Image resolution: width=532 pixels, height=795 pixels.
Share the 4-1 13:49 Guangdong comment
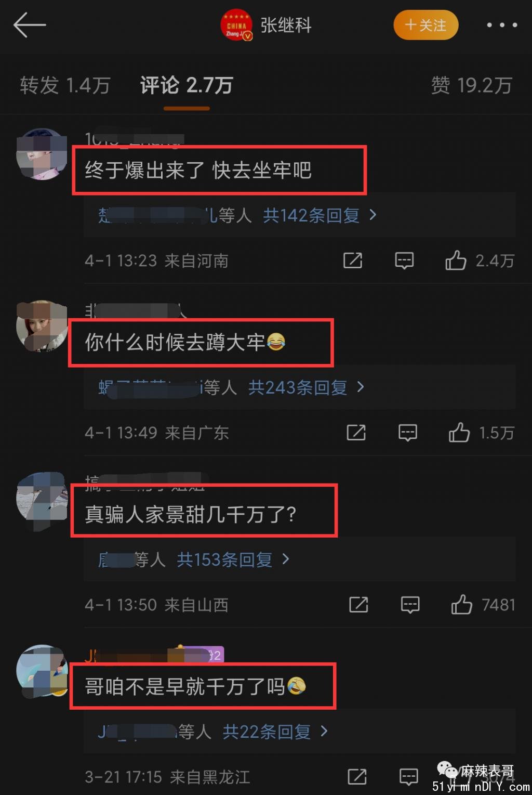[x=356, y=432]
